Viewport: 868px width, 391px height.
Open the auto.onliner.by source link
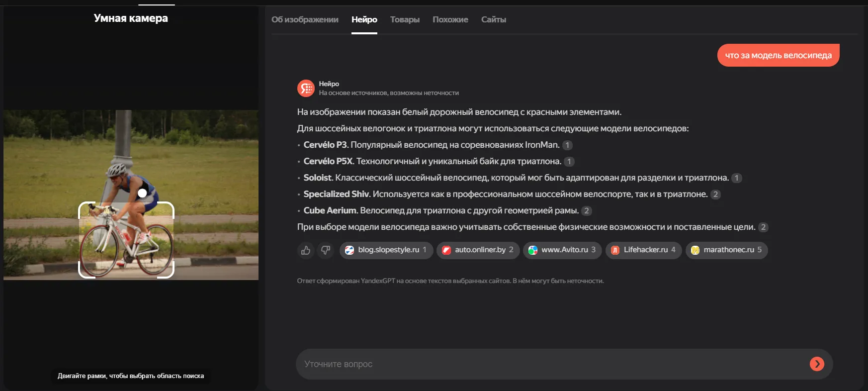pos(478,250)
